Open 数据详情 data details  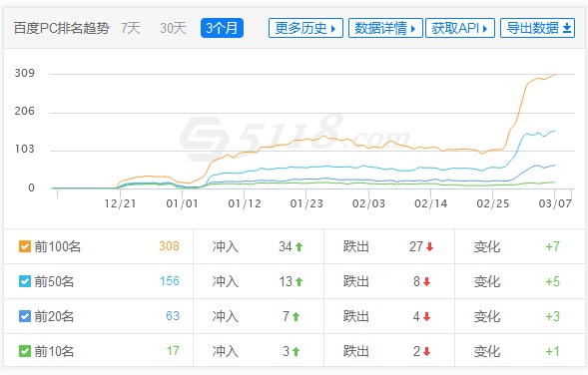[x=385, y=28]
